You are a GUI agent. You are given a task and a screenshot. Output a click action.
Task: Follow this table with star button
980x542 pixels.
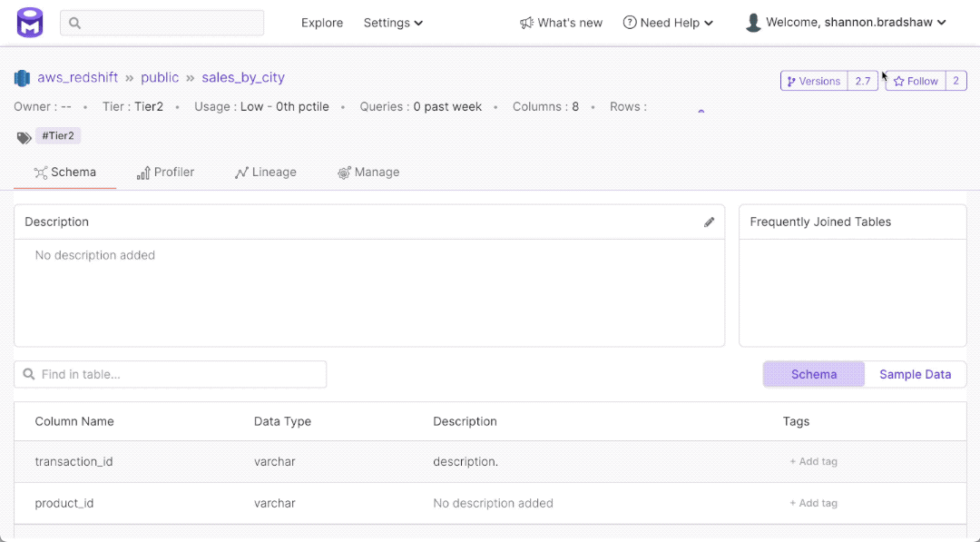tap(916, 81)
